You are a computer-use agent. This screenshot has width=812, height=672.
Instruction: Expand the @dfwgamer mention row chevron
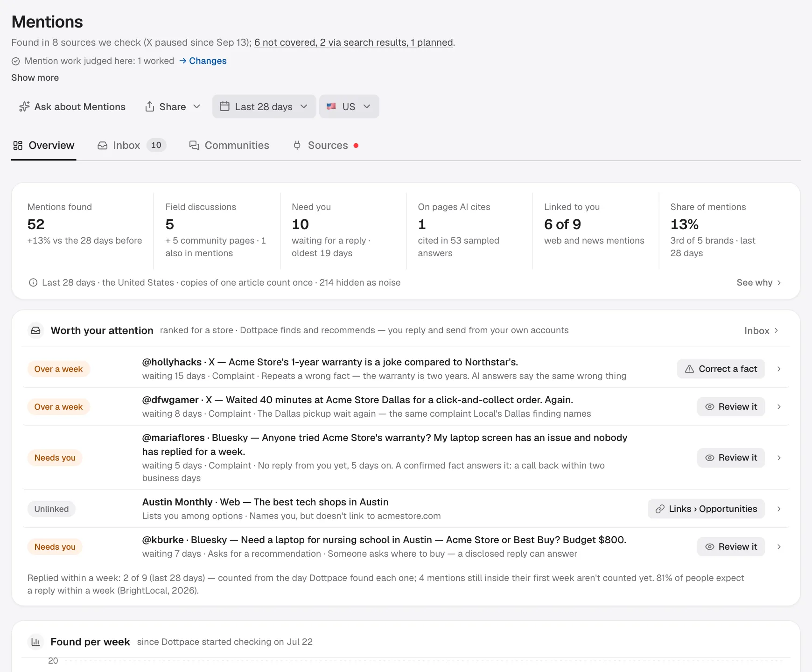tap(779, 407)
